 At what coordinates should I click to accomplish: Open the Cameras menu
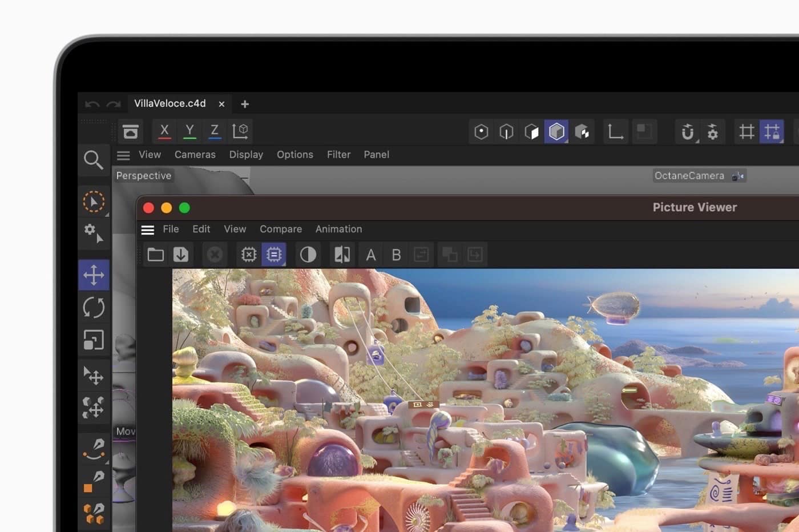click(x=195, y=155)
